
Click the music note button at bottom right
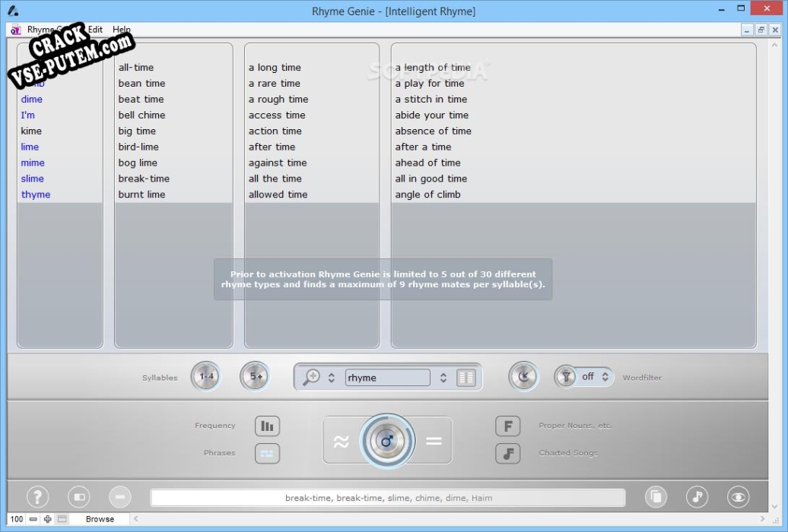[696, 497]
